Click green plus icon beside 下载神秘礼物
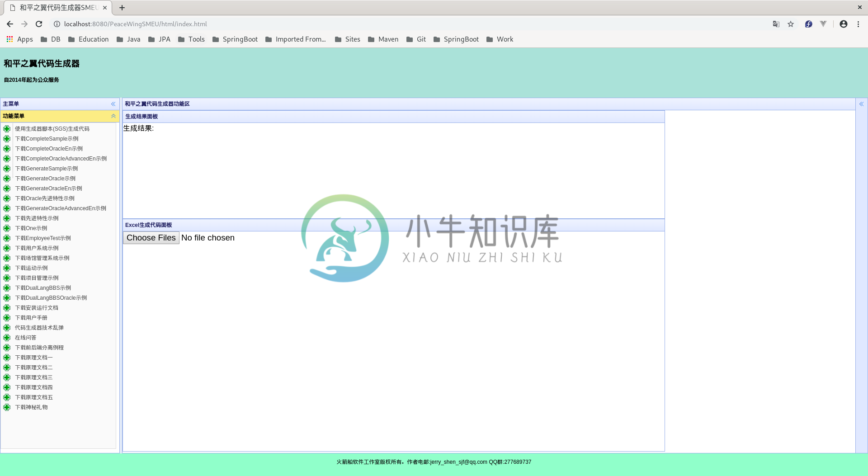 tap(7, 407)
